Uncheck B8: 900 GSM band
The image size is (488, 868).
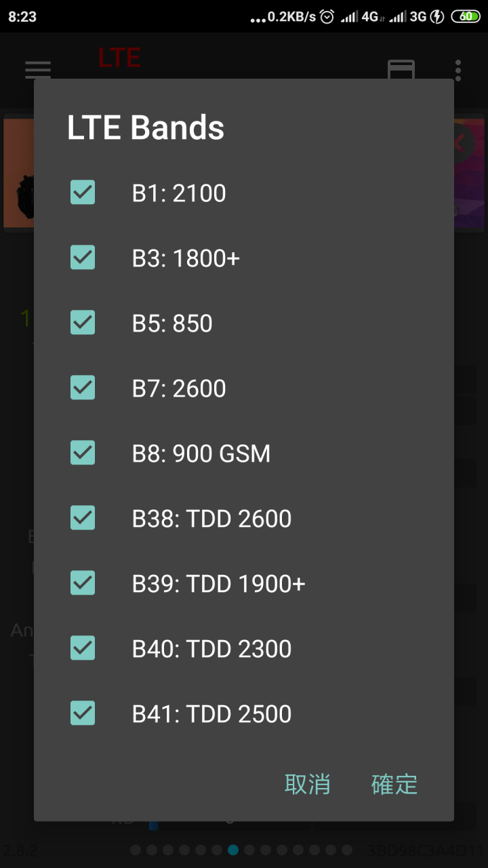click(x=83, y=453)
